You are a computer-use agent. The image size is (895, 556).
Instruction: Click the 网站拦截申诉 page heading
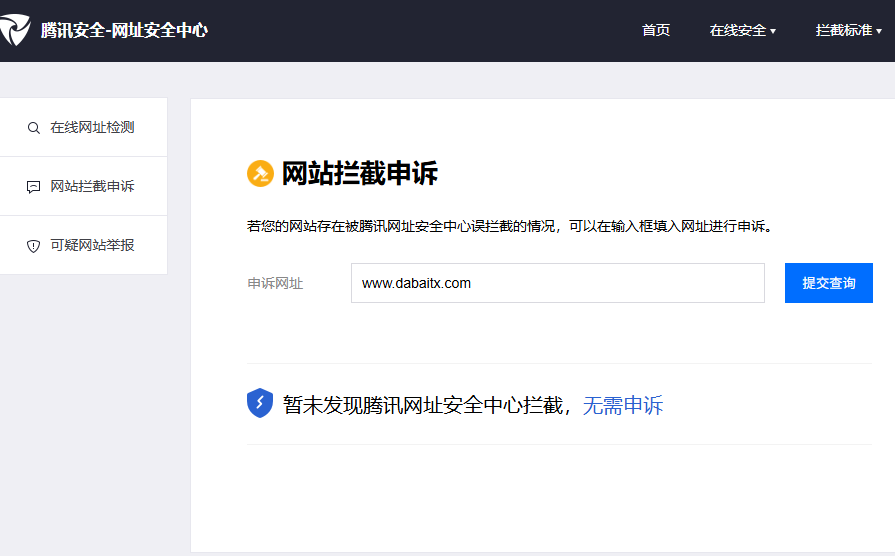[360, 174]
